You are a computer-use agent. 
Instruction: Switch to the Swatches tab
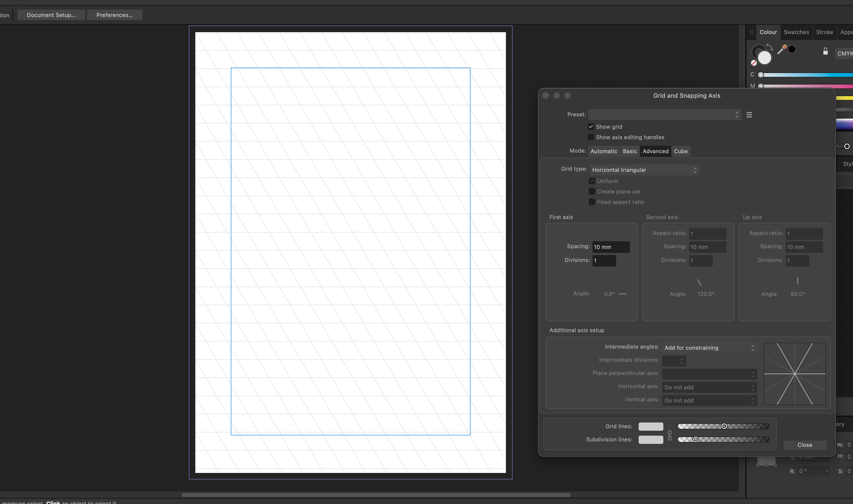(796, 32)
